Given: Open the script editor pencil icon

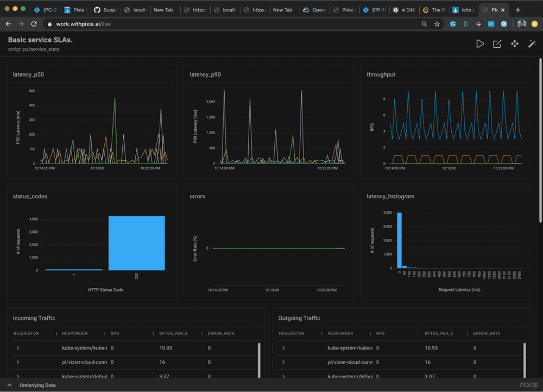Looking at the screenshot, I should click(497, 44).
